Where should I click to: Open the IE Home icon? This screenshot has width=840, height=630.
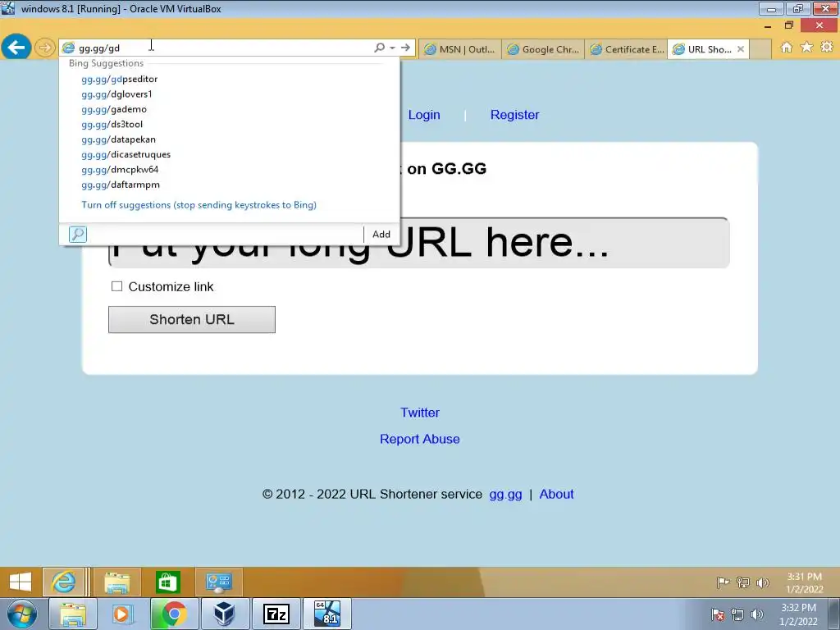coord(786,47)
